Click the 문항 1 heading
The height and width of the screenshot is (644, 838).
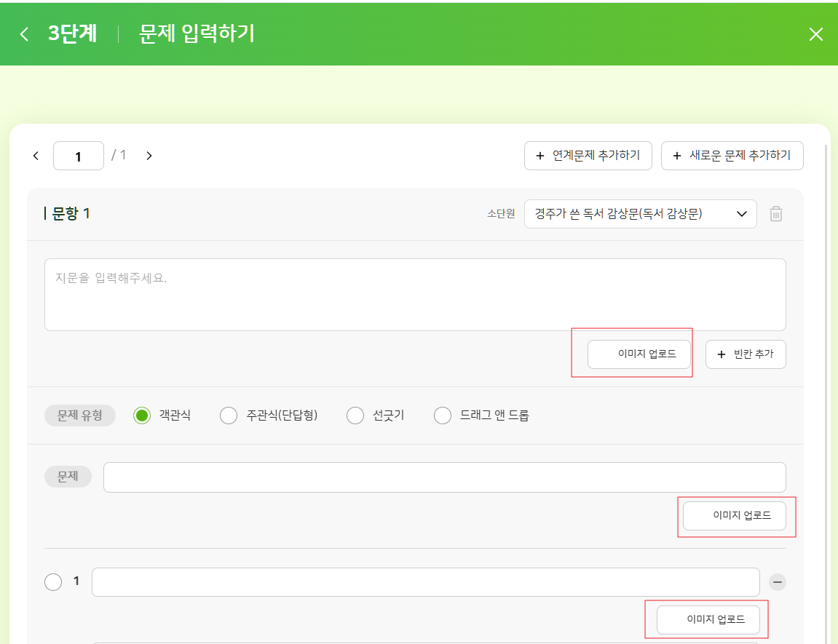[x=71, y=214]
